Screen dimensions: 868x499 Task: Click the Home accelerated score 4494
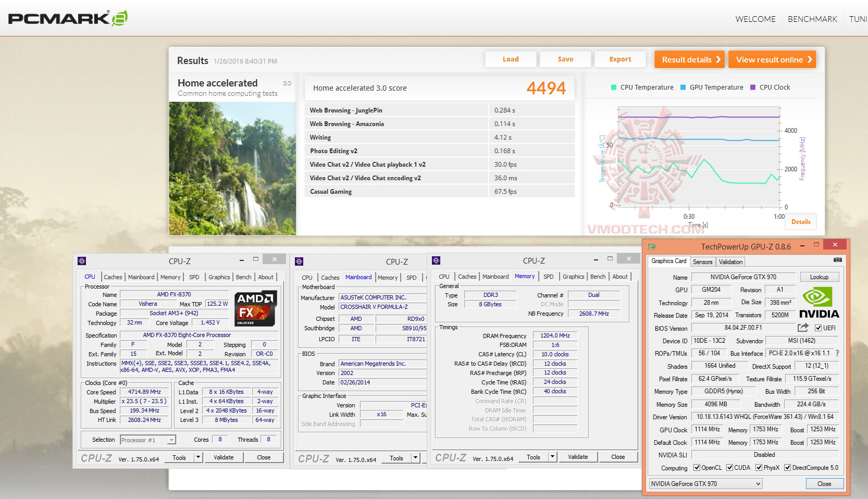pyautogui.click(x=546, y=88)
